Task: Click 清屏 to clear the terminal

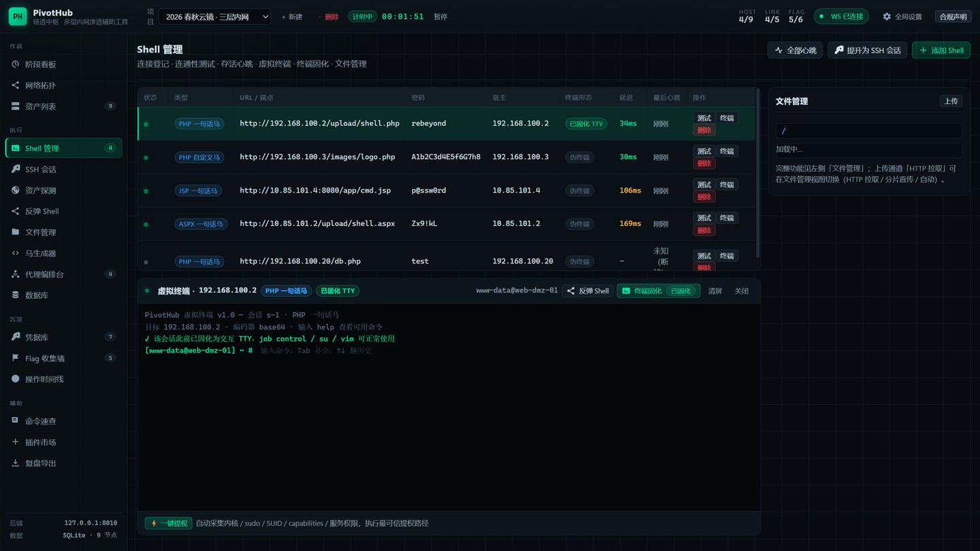Action: point(715,291)
